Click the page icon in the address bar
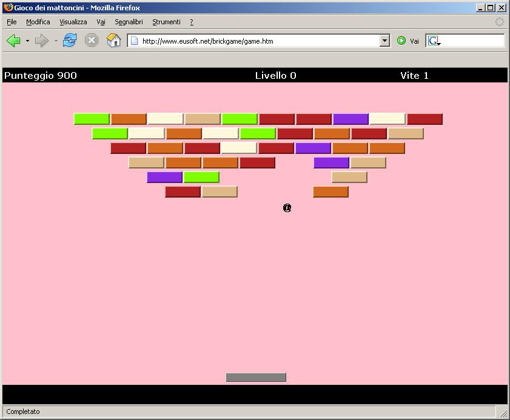Viewport: 510px width, 420px height. [134, 41]
